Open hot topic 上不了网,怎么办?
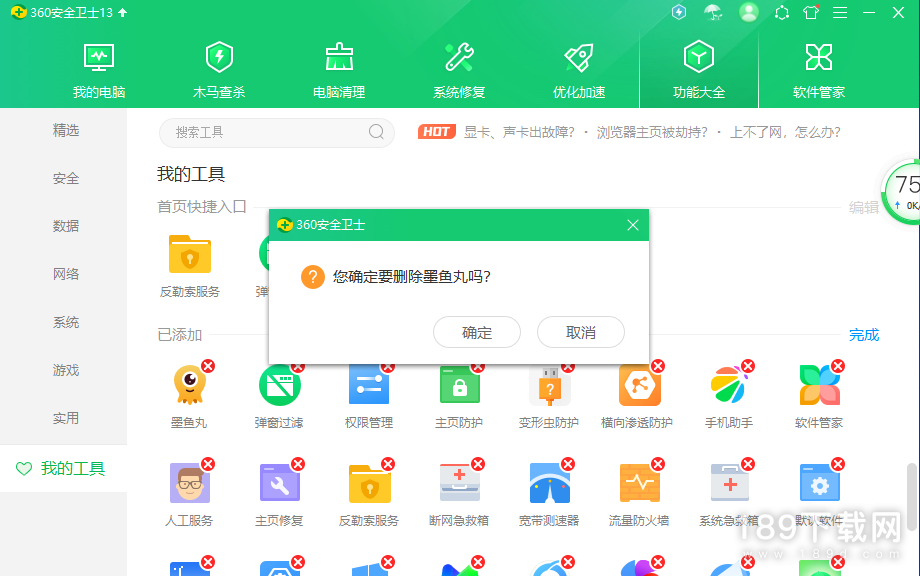Screen dimensions: 920x576 [785, 132]
